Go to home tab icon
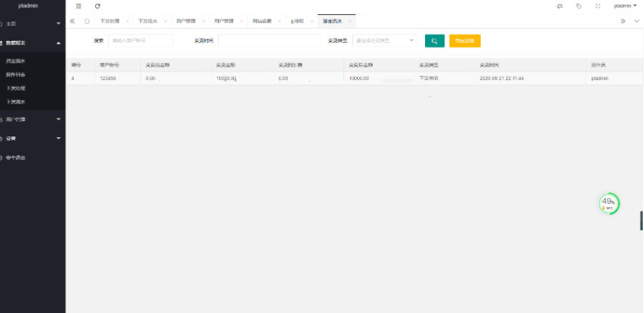This screenshot has width=644, height=313. [87, 21]
